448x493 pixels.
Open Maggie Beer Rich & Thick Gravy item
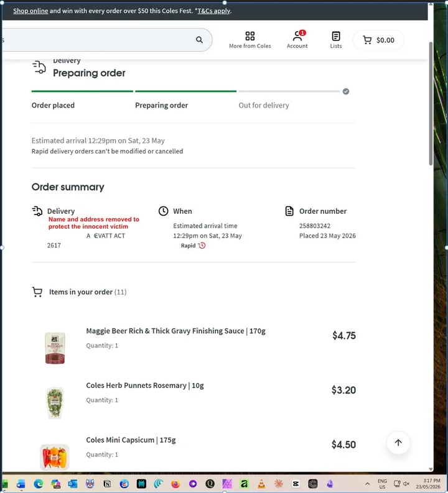point(175,331)
